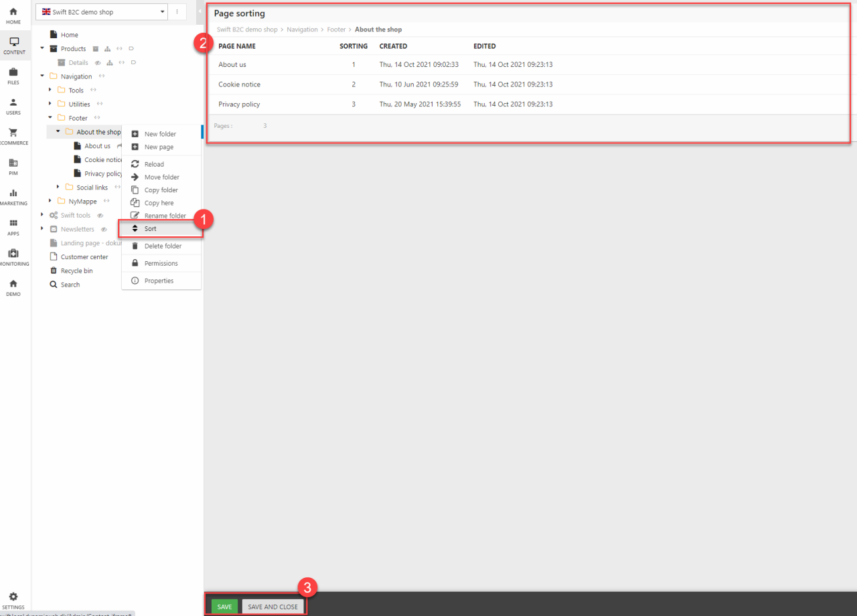Open Settings from the sidebar
Image resolution: width=857 pixels, height=616 pixels.
tap(13, 600)
